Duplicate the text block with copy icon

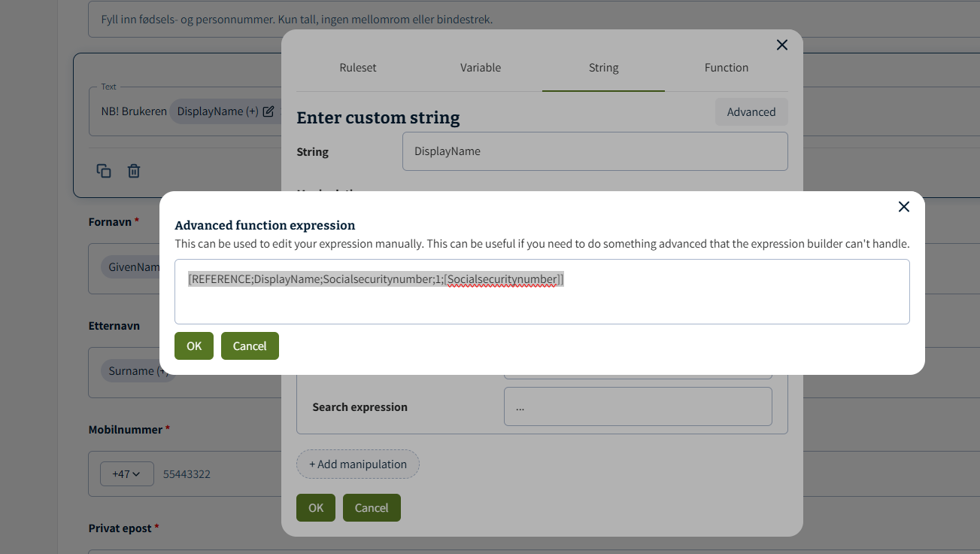pyautogui.click(x=104, y=171)
